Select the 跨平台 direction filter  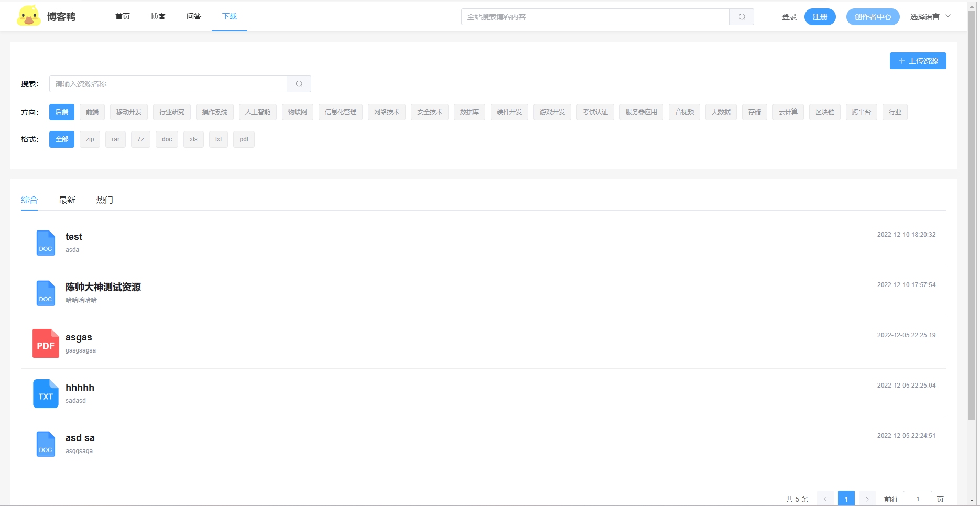tap(862, 112)
